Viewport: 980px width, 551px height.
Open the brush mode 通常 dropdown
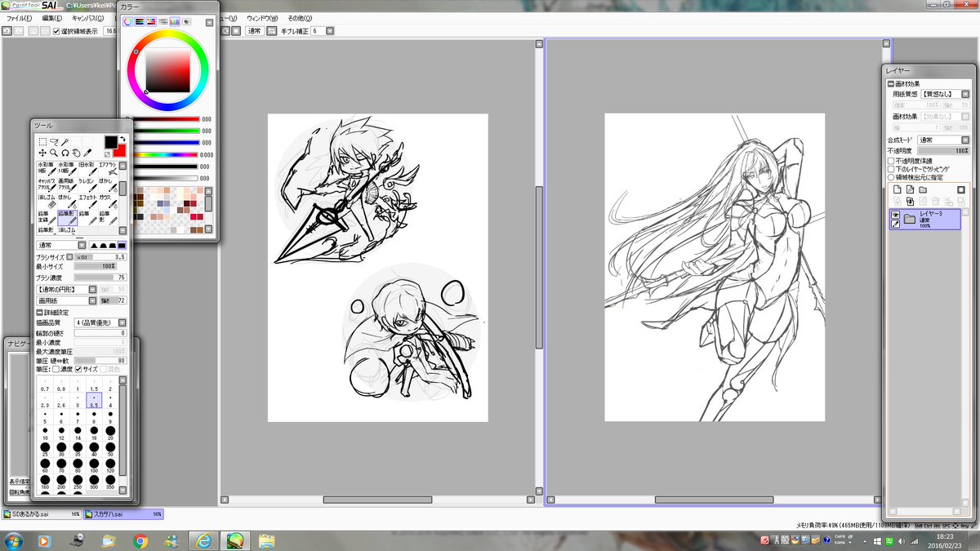[82, 246]
